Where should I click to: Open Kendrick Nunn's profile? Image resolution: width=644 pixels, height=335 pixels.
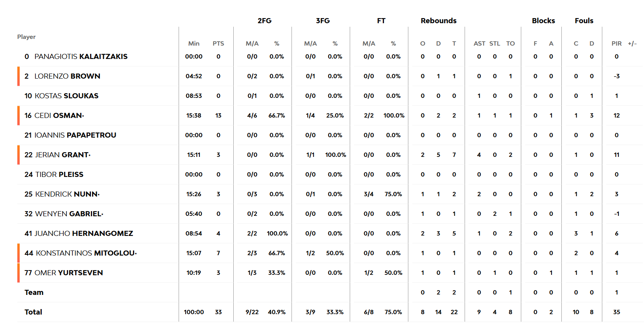[x=66, y=194]
